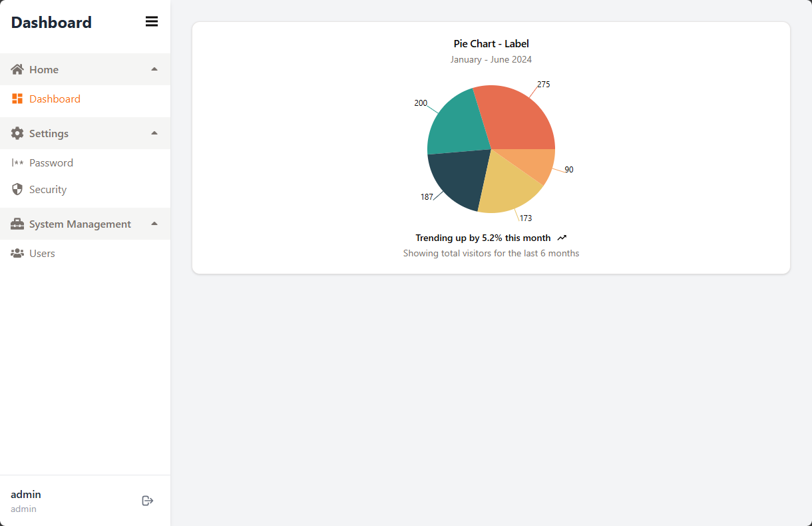
Task: Click the Showing total visitors caption
Action: (491, 253)
